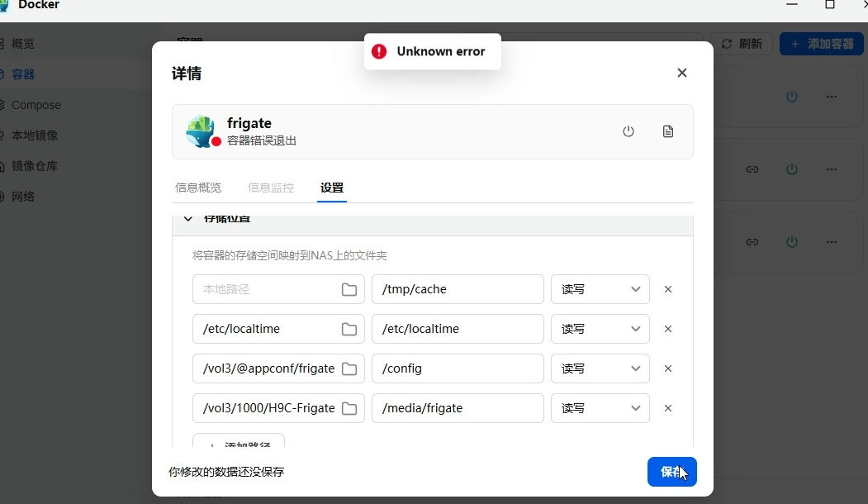Open more options of third container row

(x=832, y=242)
